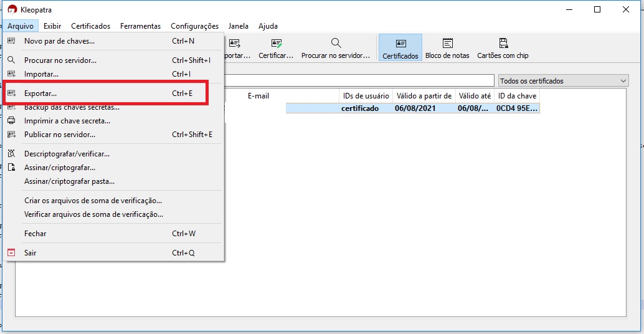Sort by Válido a partir de column
Screen dimensions: 644x334
tap(424, 96)
